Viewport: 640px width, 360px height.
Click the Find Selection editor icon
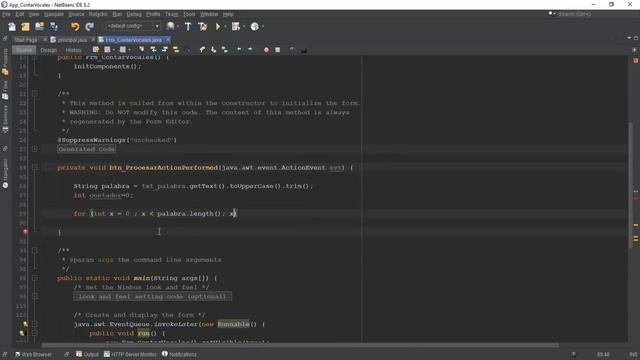tap(141, 50)
